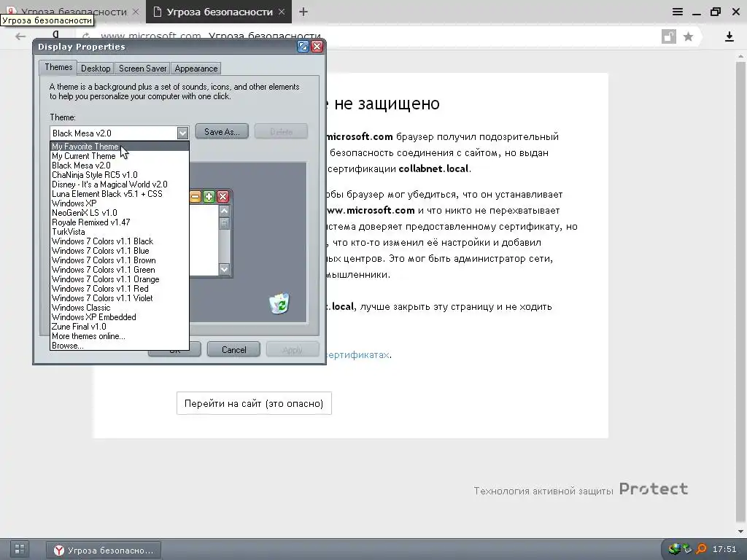
Task: Select Royale Remixed v1.47 theme
Action: click(120, 222)
